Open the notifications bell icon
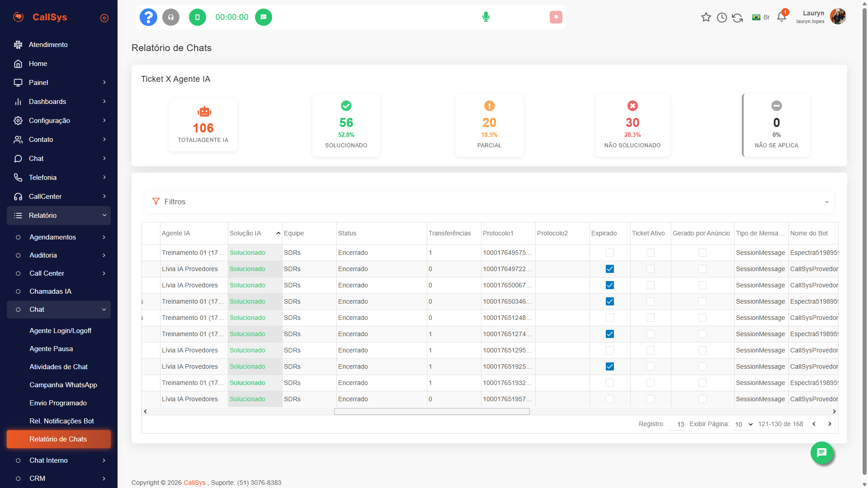This screenshot has height=488, width=868. (x=782, y=17)
